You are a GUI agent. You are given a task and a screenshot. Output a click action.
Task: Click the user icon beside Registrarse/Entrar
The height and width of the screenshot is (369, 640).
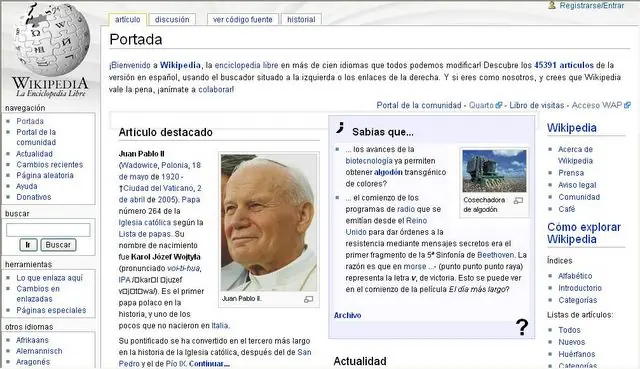point(552,5)
